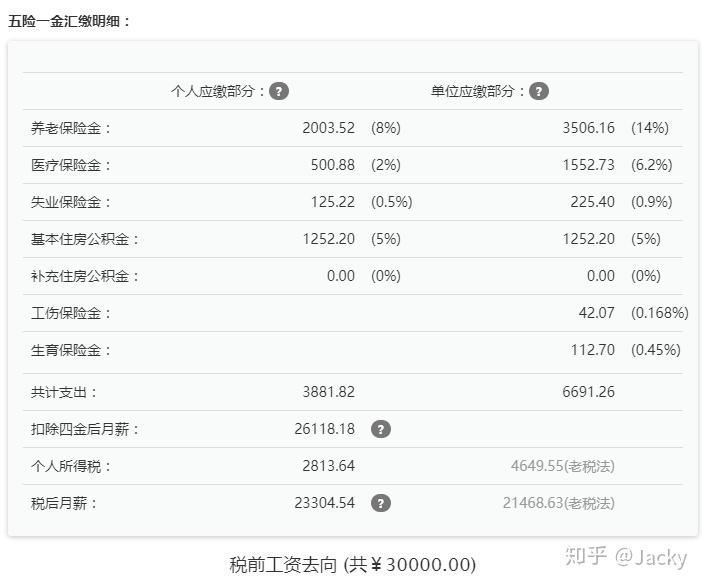The image size is (705, 588).
Task: Select the 工伤保险金 row label
Action: point(71,313)
